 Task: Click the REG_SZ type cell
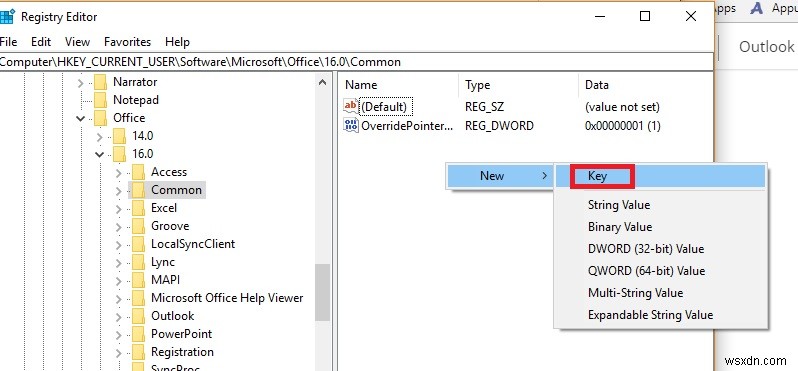pyautogui.click(x=484, y=107)
